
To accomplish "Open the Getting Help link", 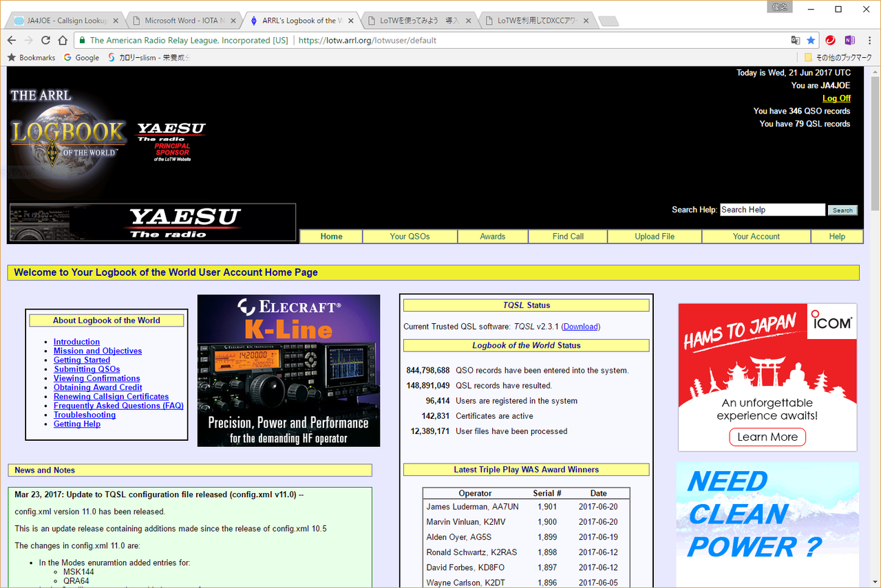I will (77, 424).
